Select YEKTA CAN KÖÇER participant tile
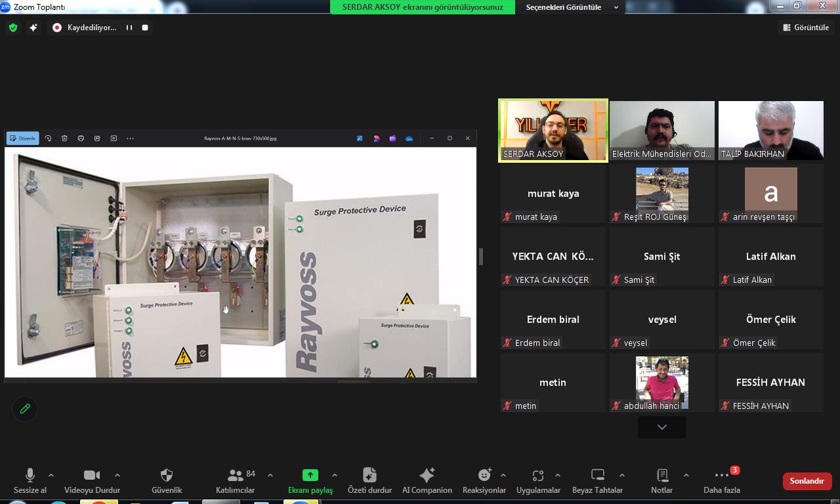The image size is (840, 504). tap(553, 257)
